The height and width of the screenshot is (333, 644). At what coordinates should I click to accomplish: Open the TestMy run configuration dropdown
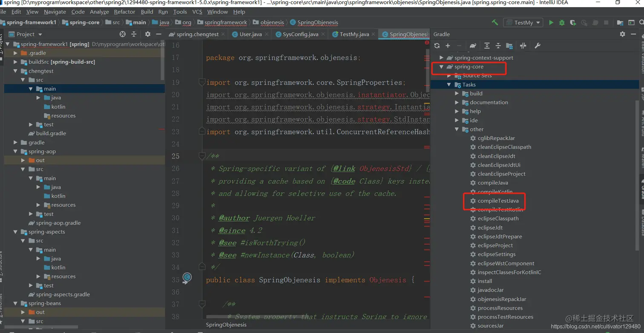coord(523,23)
